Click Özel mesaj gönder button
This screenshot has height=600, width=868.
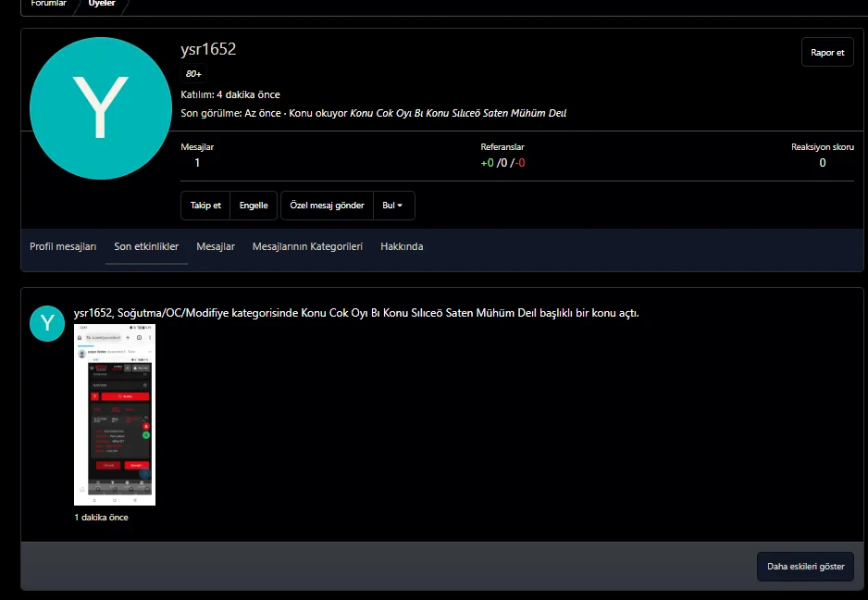tap(328, 206)
